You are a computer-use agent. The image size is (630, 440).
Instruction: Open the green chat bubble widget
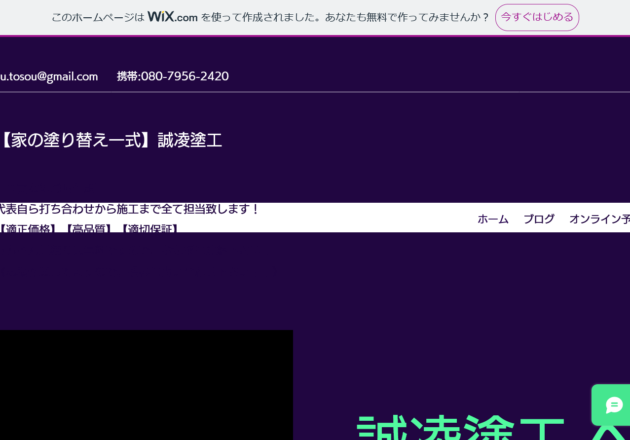pyautogui.click(x=613, y=405)
